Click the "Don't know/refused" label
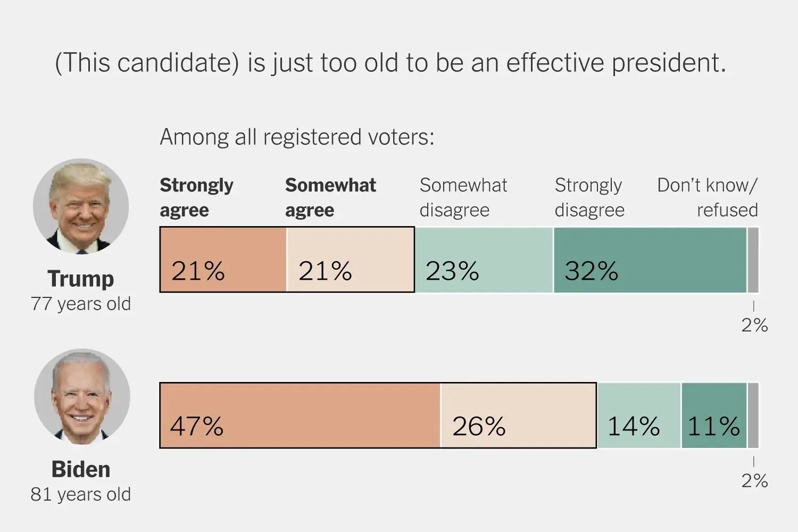798x532 pixels. tap(708, 197)
